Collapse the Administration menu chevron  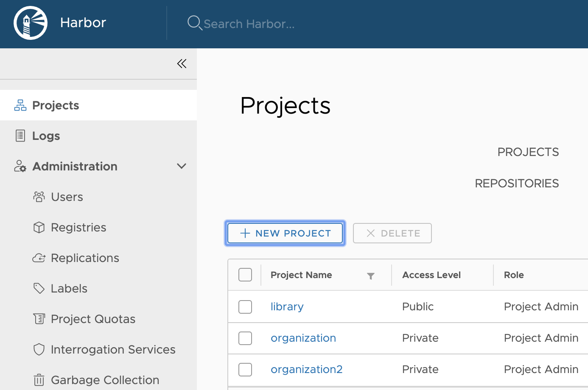(x=182, y=166)
